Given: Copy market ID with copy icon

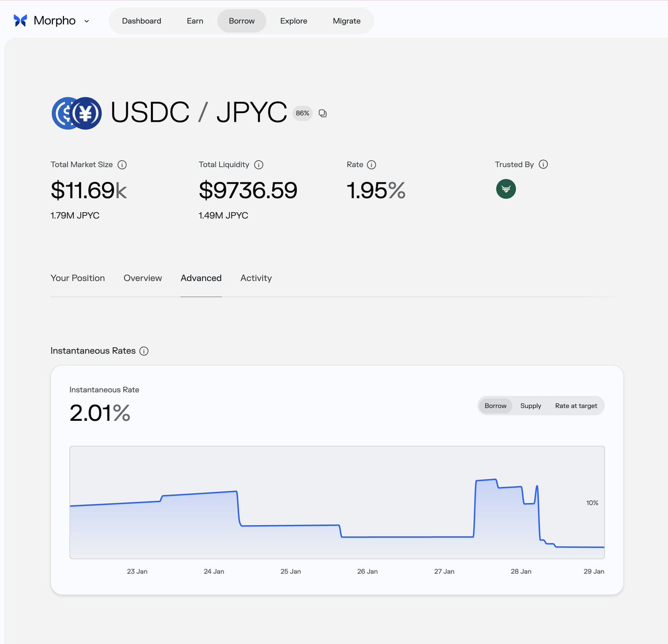Looking at the screenshot, I should [323, 113].
